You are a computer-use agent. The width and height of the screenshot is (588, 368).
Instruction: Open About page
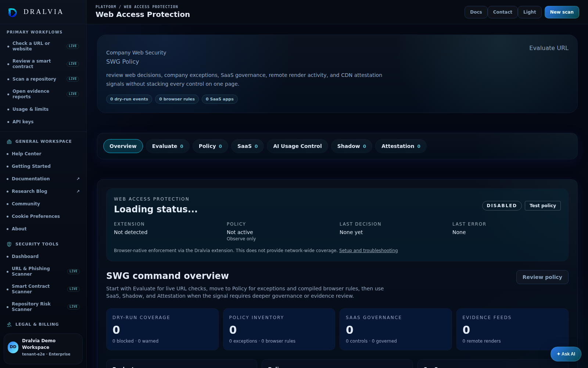43,229
